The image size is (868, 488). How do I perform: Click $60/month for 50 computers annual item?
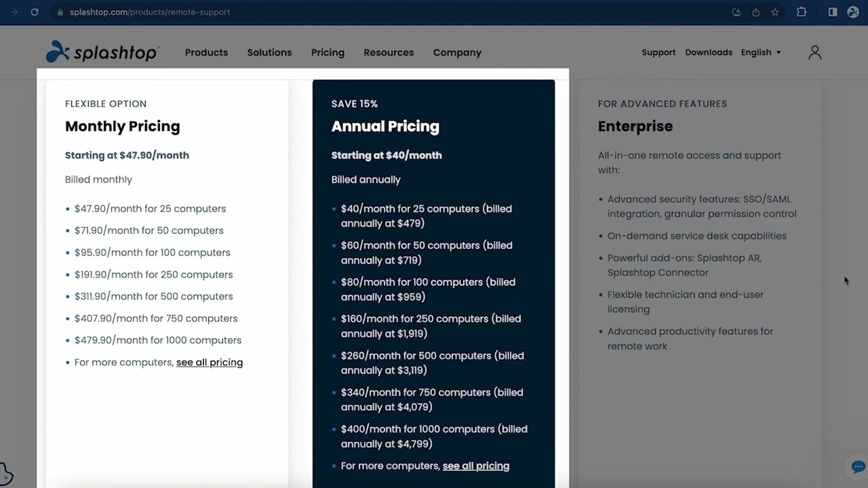click(x=427, y=253)
